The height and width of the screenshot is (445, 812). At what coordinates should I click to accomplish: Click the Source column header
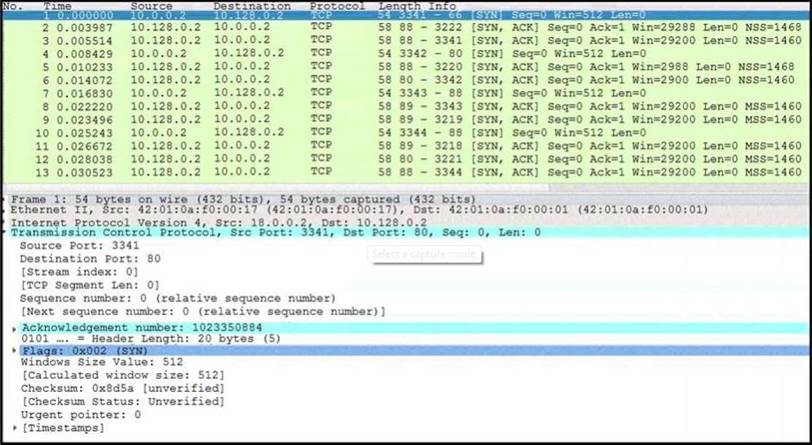[x=151, y=6]
